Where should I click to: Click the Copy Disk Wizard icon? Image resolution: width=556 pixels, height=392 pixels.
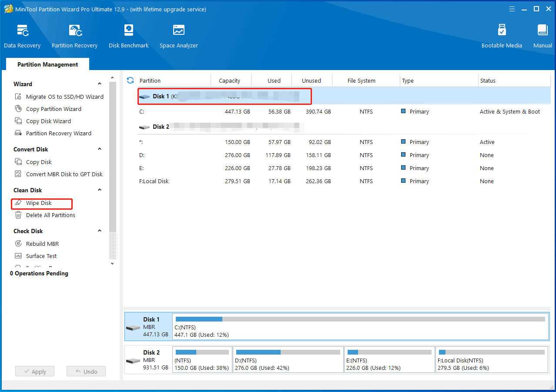point(18,121)
